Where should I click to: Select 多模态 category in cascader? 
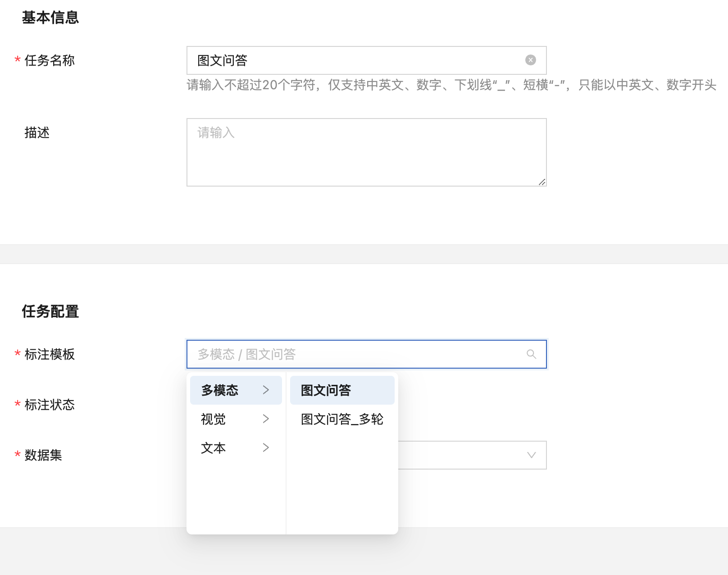click(236, 390)
